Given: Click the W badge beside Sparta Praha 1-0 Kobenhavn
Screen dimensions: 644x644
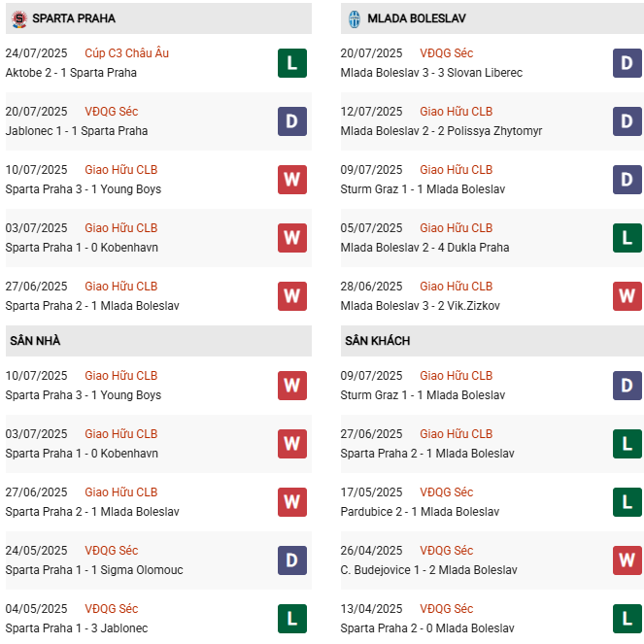Looking at the screenshot, I should coord(292,238).
